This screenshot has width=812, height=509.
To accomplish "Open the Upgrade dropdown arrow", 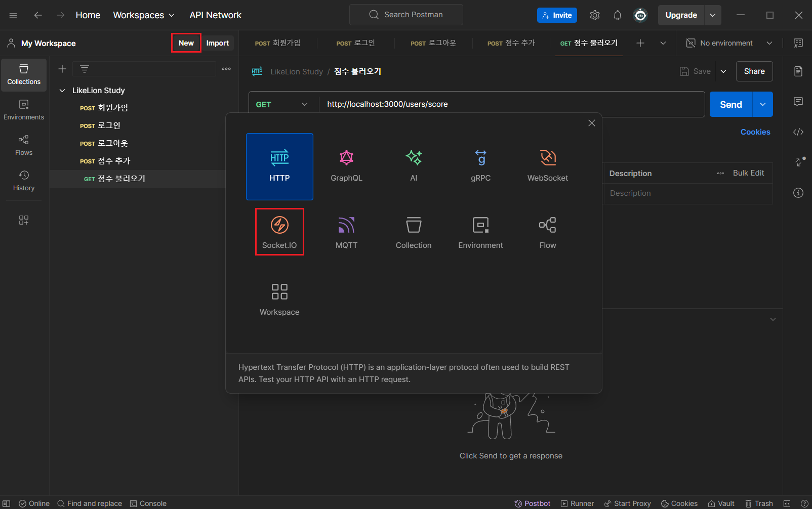I will (713, 15).
